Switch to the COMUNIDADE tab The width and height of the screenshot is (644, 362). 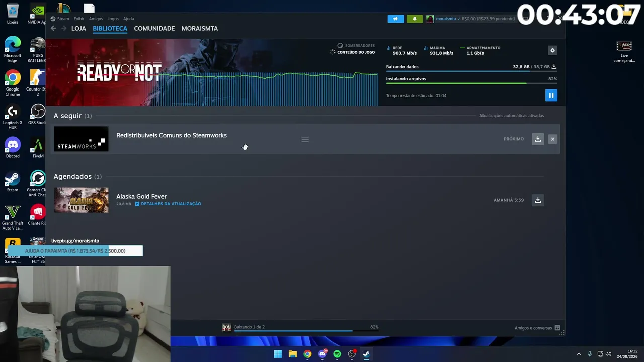154,28
